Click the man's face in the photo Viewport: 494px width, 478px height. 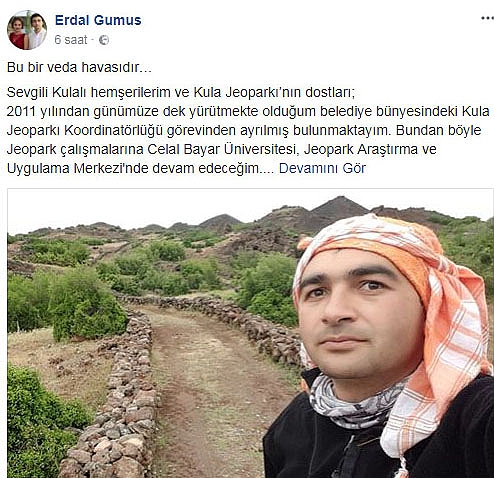358,317
